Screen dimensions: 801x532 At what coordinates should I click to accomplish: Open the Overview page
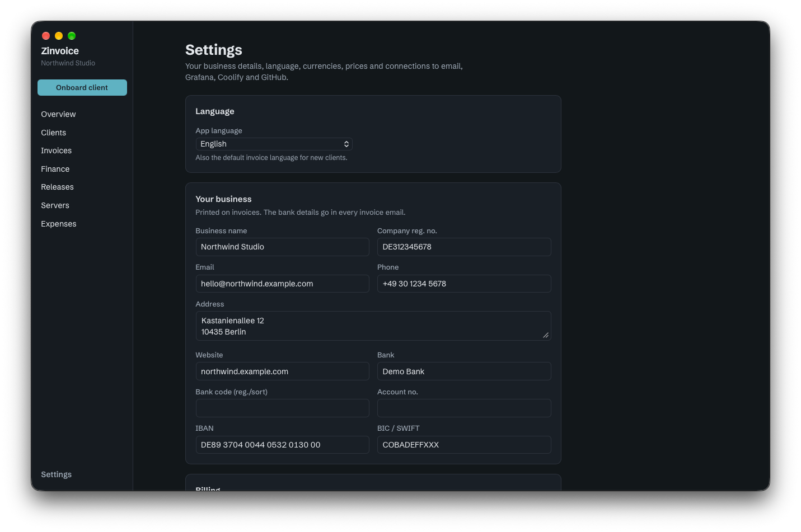[x=58, y=114]
